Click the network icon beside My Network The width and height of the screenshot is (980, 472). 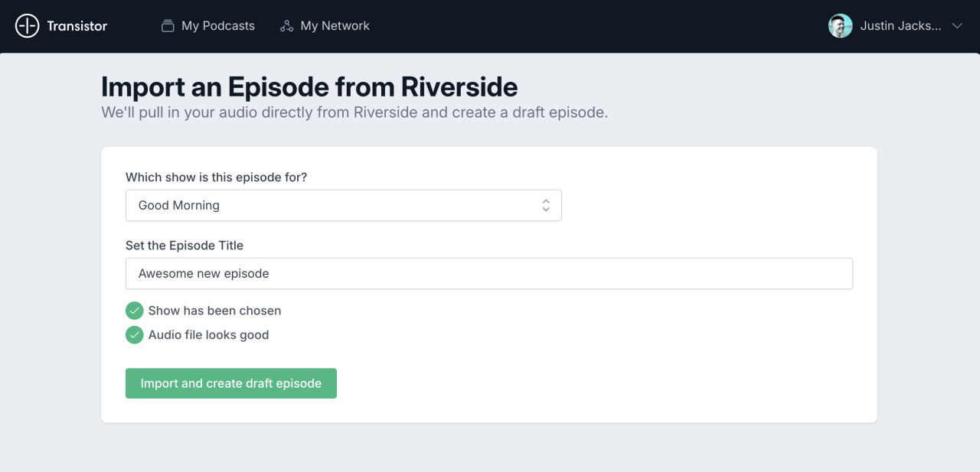(x=286, y=25)
